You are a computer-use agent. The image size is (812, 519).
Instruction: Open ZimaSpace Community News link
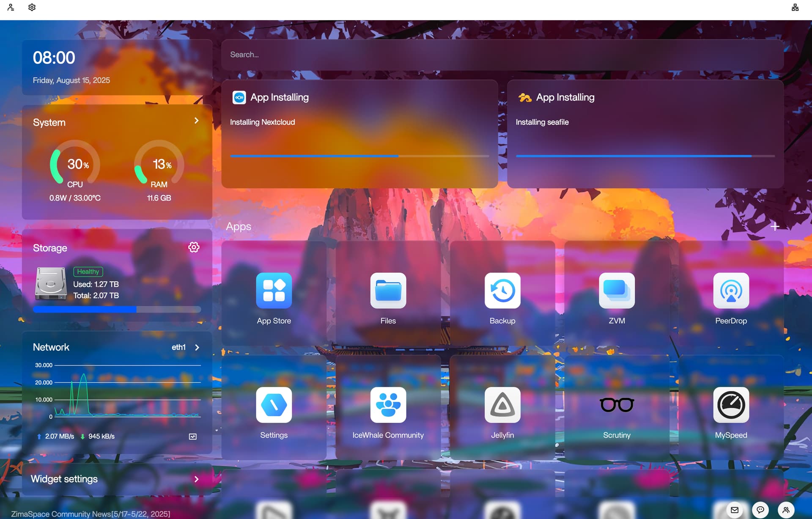[x=91, y=514]
